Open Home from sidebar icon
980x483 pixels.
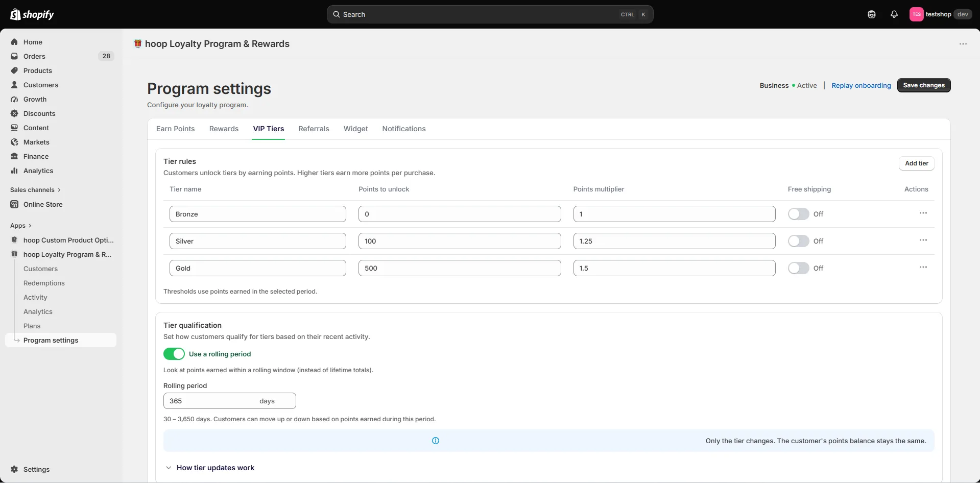(x=14, y=42)
